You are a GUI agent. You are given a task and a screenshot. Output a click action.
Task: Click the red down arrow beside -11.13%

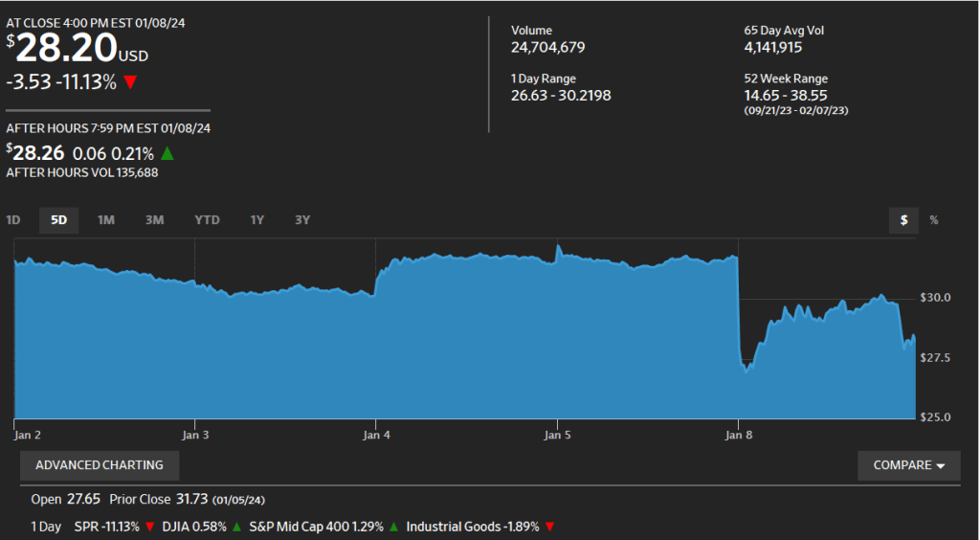point(130,83)
